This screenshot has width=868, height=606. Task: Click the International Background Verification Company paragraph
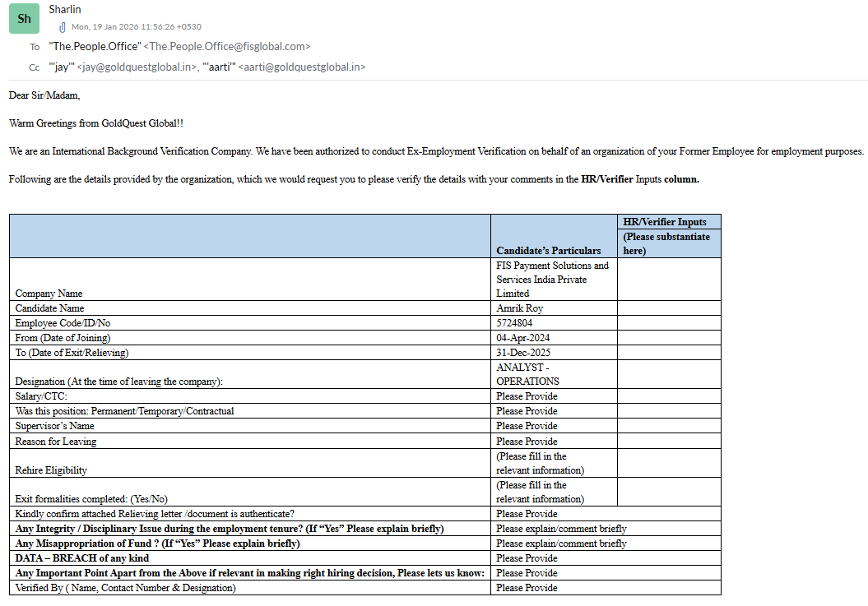coord(436,151)
